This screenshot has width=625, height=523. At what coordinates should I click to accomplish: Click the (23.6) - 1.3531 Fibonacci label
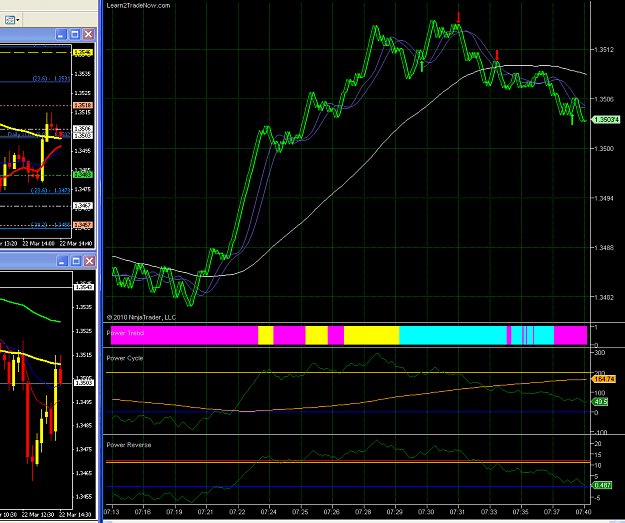tap(51, 79)
